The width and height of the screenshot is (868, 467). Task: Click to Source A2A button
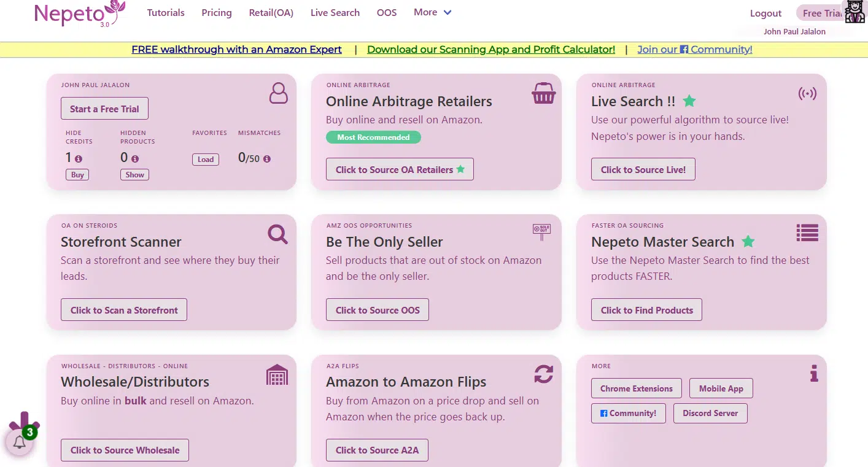(x=377, y=450)
